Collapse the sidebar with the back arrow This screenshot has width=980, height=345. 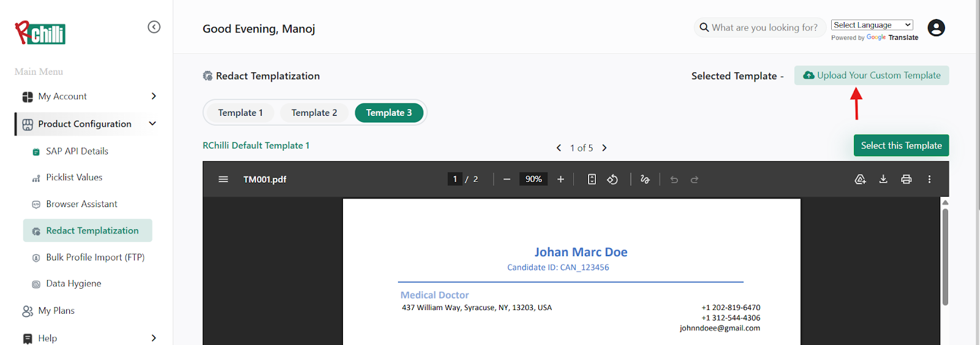154,27
